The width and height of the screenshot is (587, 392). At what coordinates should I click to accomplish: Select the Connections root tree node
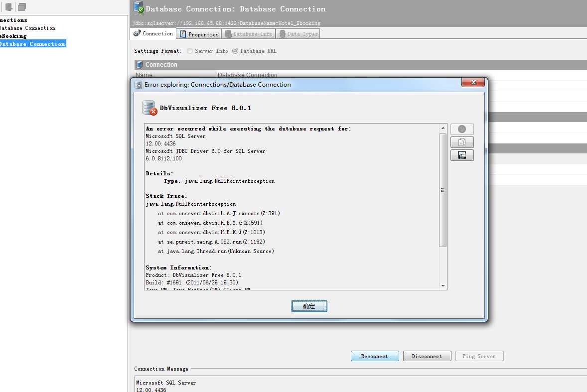coord(13,20)
